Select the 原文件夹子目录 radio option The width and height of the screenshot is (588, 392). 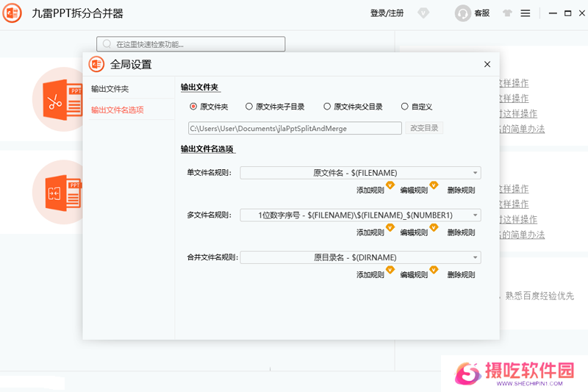click(249, 107)
